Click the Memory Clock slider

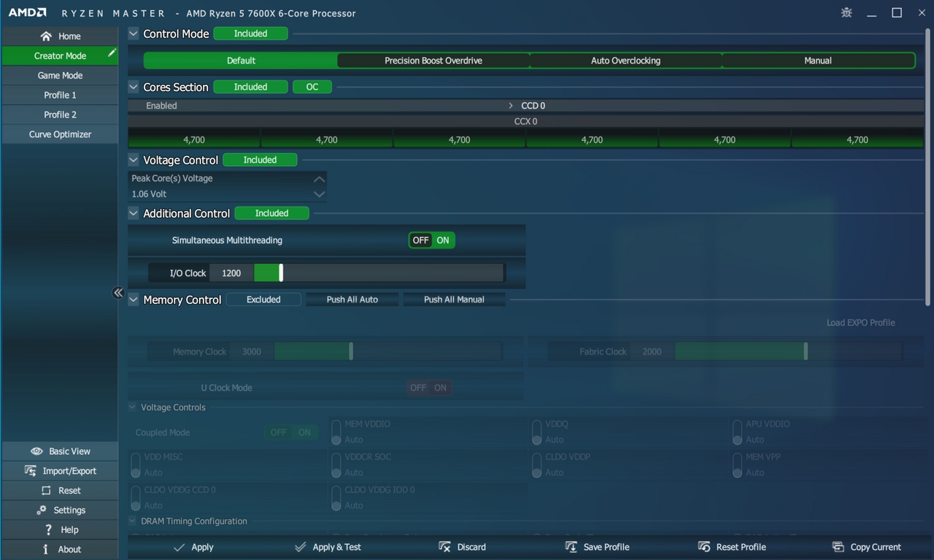click(x=387, y=351)
